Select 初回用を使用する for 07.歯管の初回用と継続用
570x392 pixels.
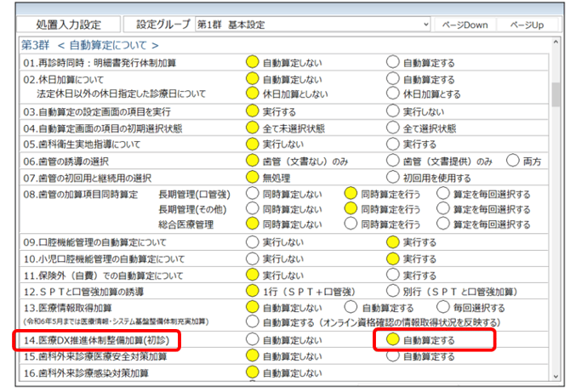(x=392, y=177)
